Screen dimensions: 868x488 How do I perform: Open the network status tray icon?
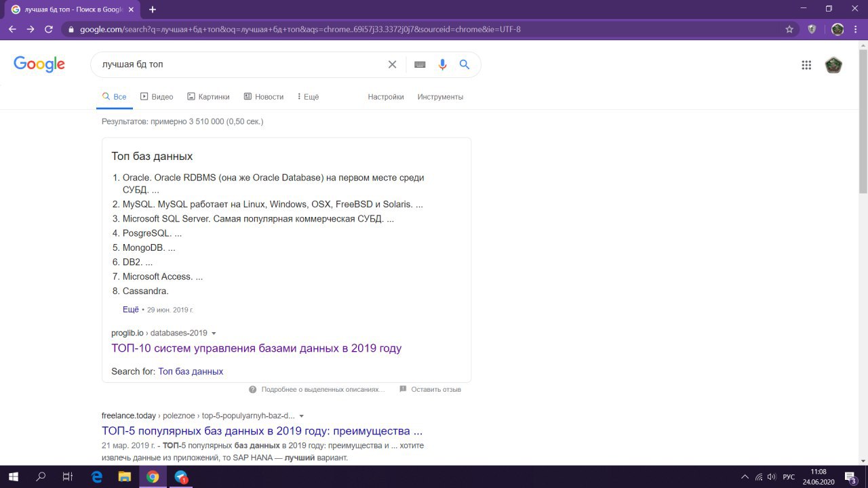click(759, 476)
